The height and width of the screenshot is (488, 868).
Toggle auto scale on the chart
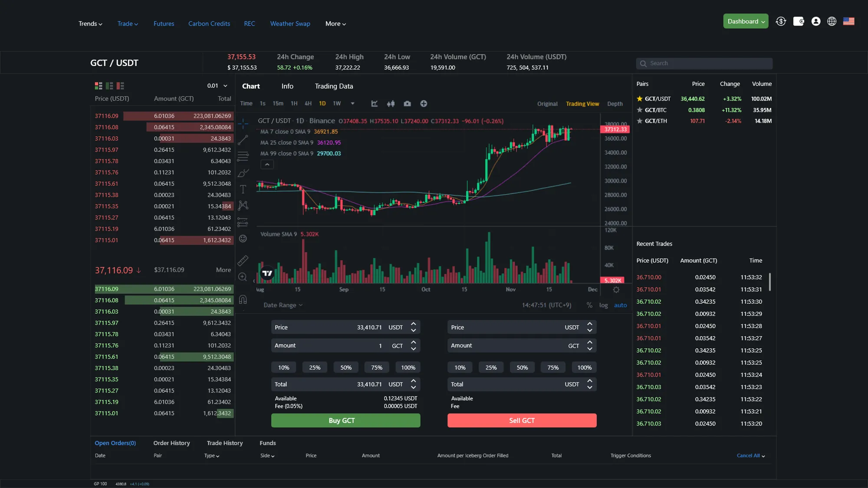pos(620,305)
